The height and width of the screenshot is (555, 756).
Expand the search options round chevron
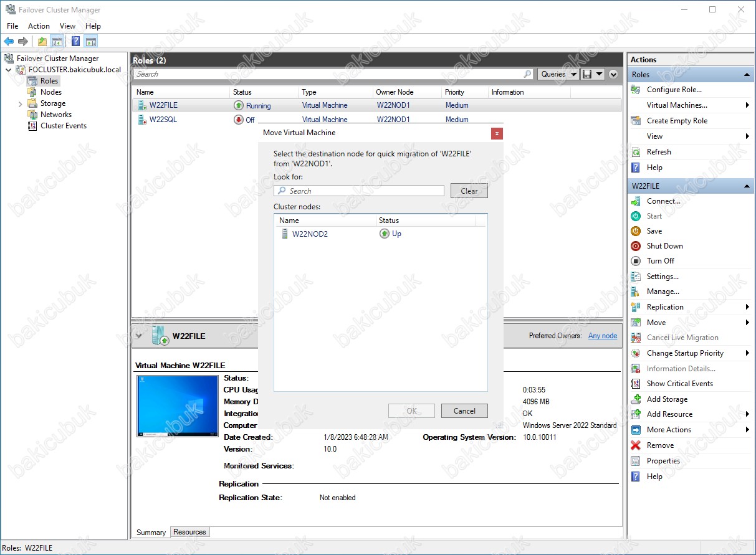click(613, 74)
